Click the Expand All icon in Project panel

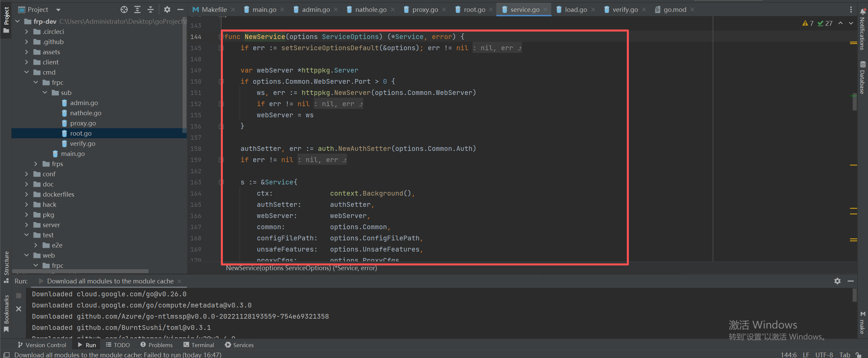click(137, 9)
